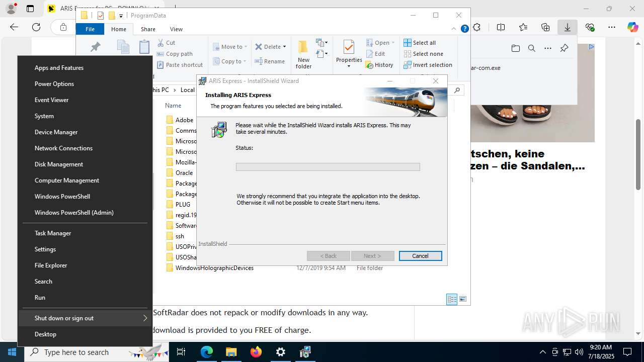This screenshot has height=362, width=644.
Task: Click the History ribbon item
Action: point(379,65)
